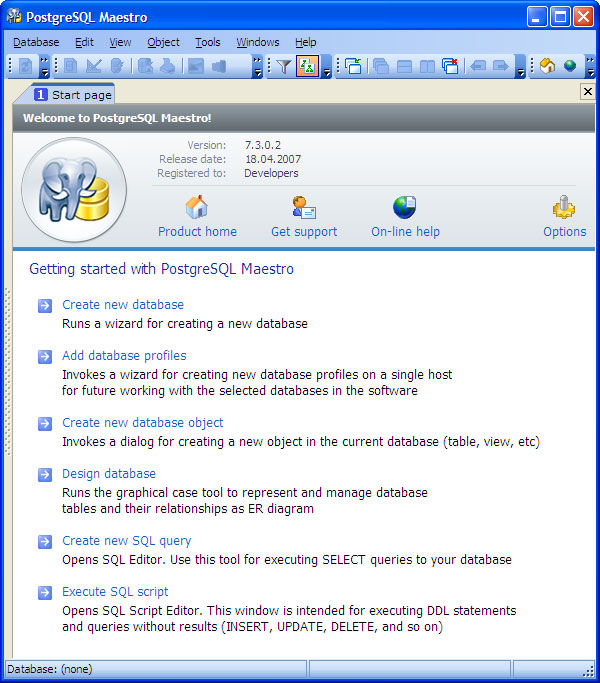The image size is (600, 683).
Task: Open the Windows menu
Action: [x=258, y=42]
